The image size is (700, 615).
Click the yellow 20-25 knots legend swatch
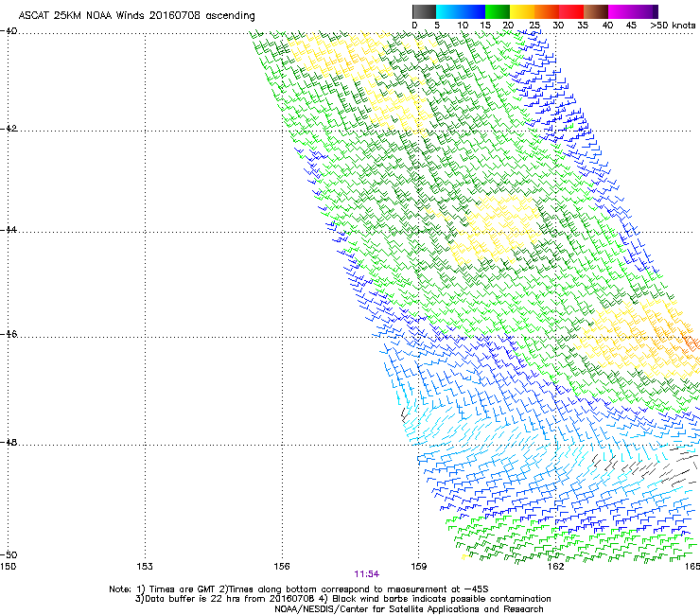[x=522, y=11]
